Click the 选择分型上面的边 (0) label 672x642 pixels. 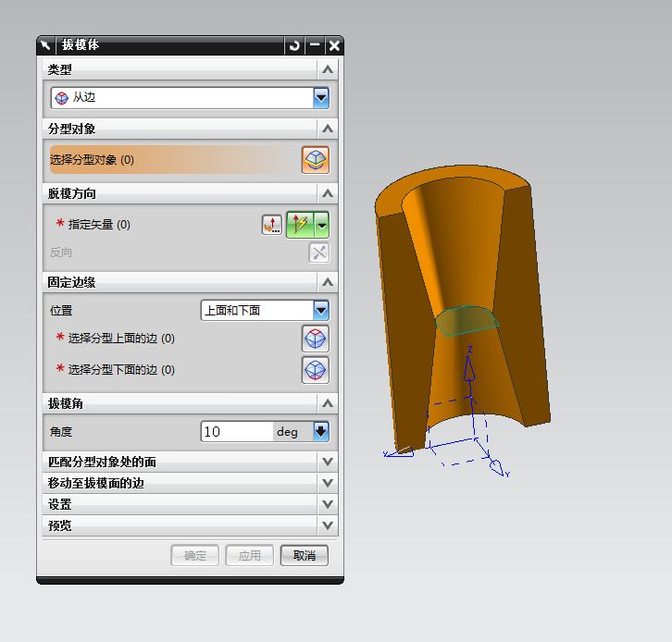point(121,339)
